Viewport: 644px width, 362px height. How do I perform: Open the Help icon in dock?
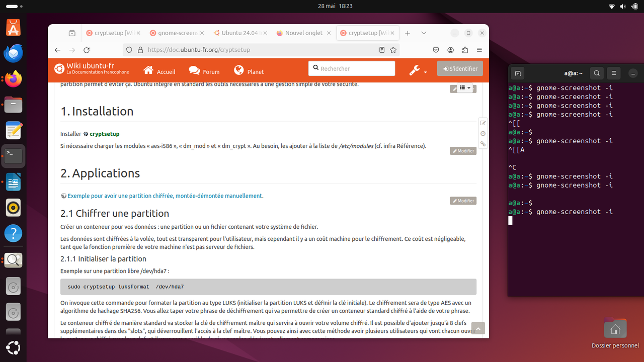(x=13, y=233)
